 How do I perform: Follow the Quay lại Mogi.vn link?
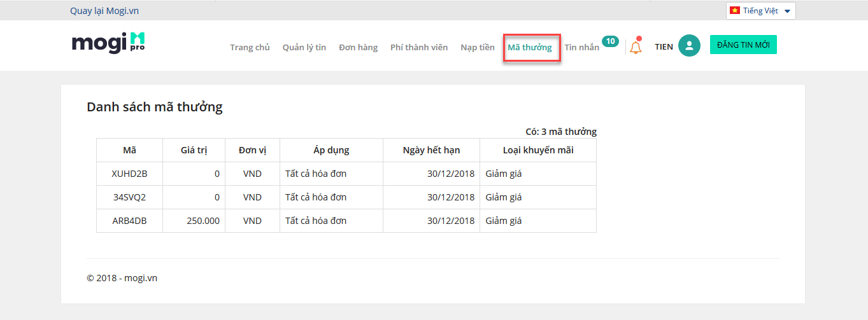click(104, 11)
